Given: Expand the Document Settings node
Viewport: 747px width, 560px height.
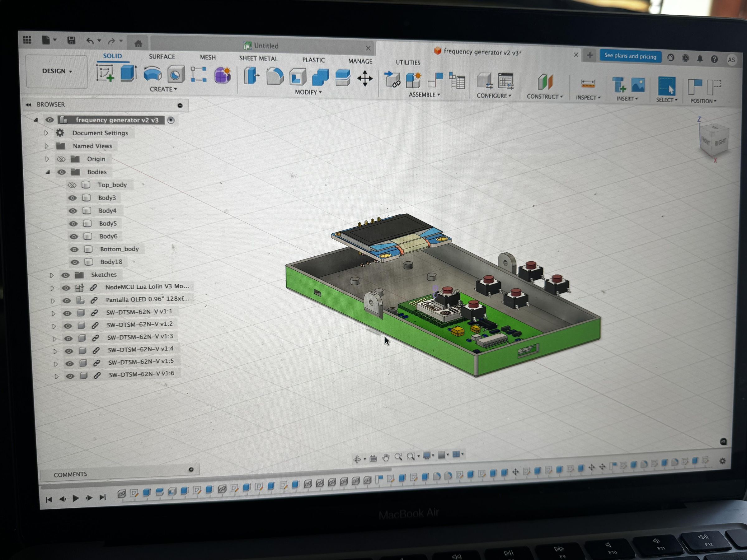Looking at the screenshot, I should (x=46, y=133).
